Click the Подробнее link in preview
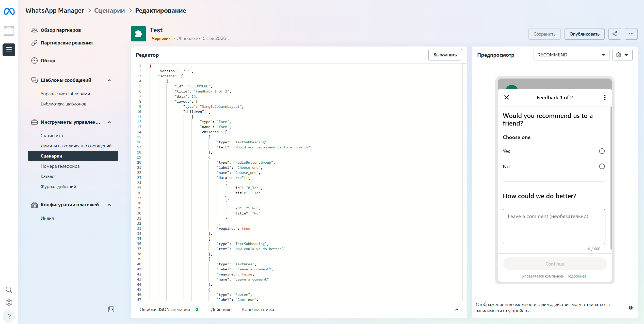Viewport: 644px width, 324px height. point(576,276)
